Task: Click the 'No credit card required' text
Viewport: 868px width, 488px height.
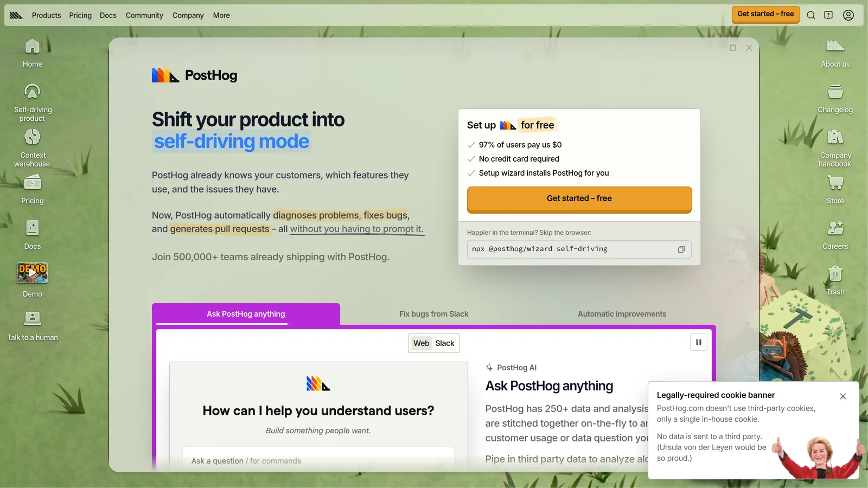Action: [x=519, y=159]
